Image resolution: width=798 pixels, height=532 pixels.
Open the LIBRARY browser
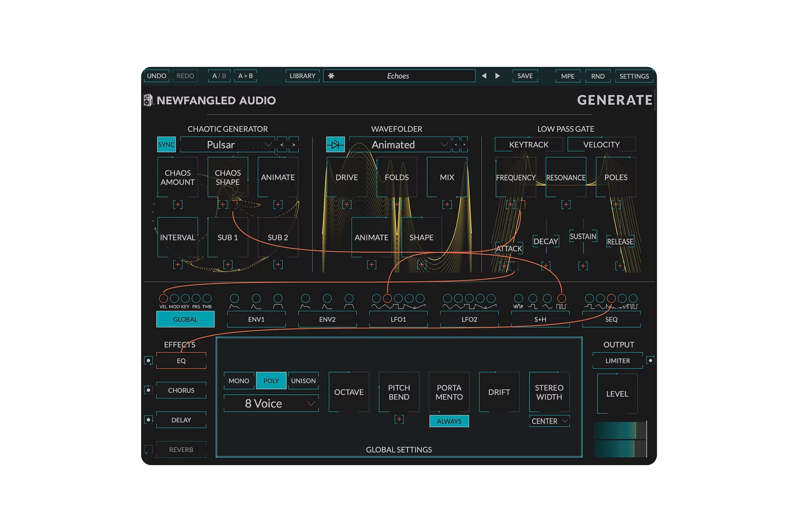coord(303,76)
